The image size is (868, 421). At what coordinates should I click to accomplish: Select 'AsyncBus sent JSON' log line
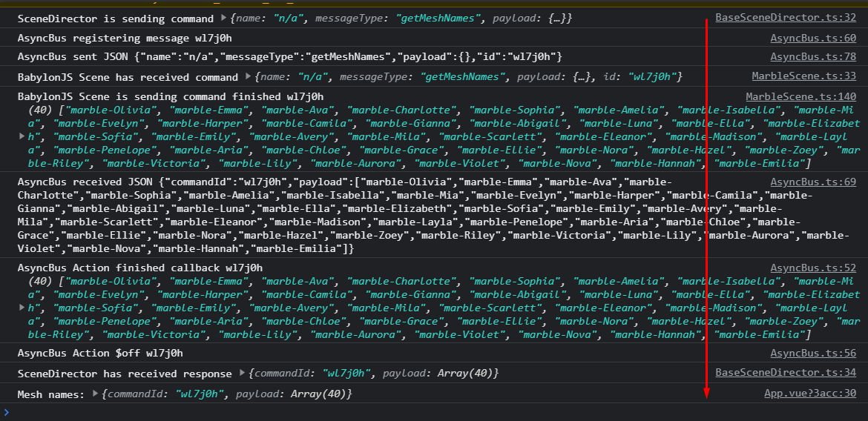pyautogui.click(x=290, y=57)
